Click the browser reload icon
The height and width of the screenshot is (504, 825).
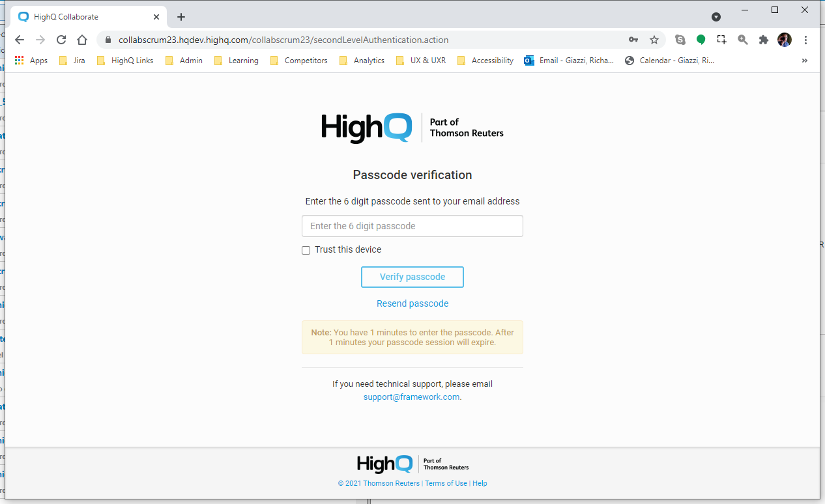[x=61, y=40]
